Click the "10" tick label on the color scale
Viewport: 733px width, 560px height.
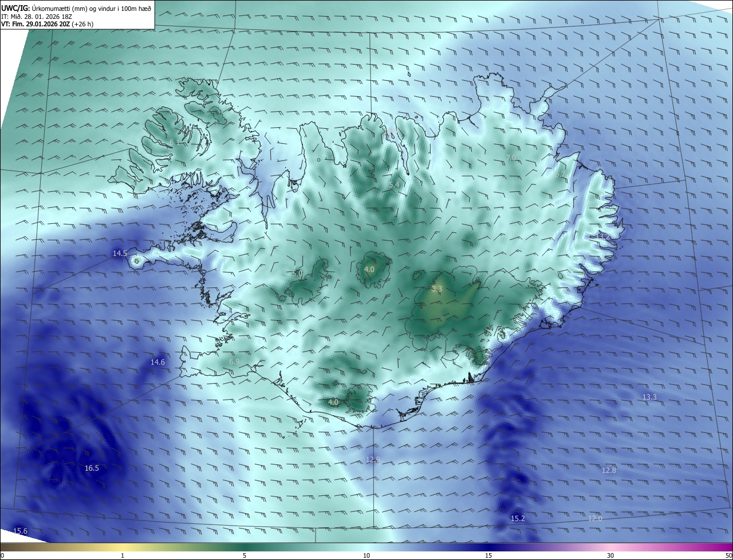point(366,555)
